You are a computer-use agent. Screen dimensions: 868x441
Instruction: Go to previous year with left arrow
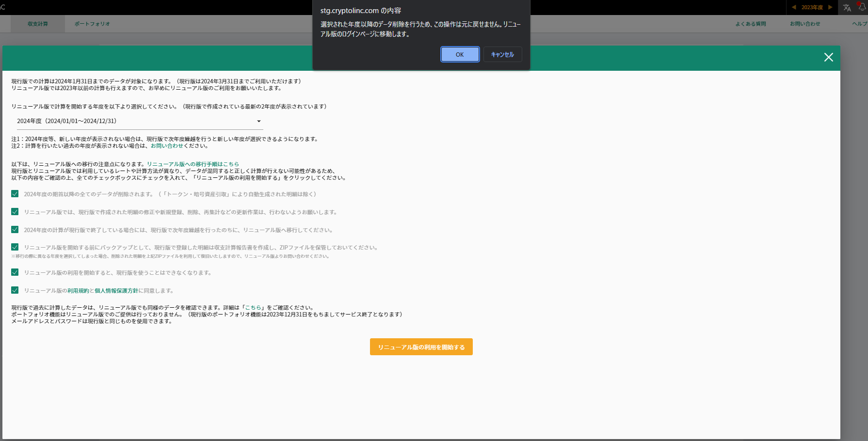click(794, 7)
